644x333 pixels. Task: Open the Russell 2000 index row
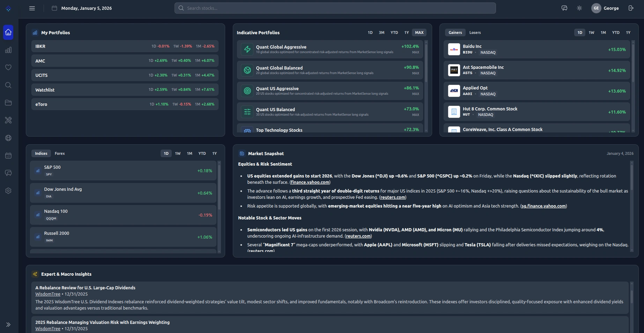click(x=123, y=237)
